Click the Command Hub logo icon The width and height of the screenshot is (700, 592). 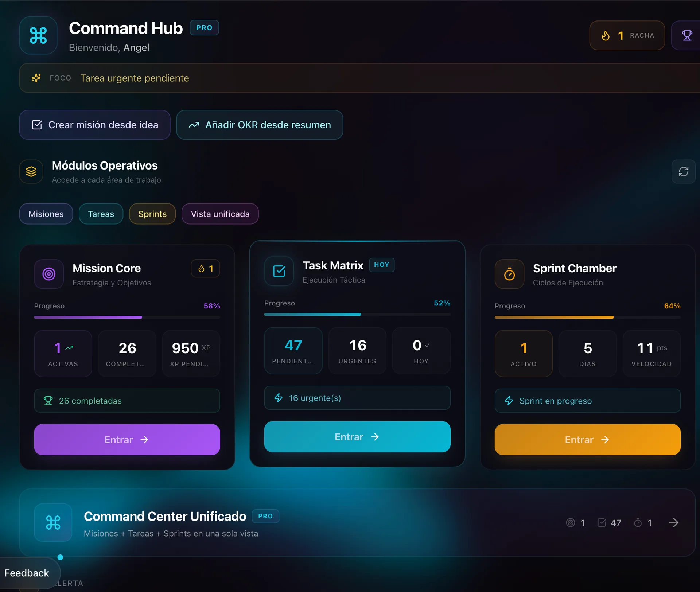coord(38,35)
